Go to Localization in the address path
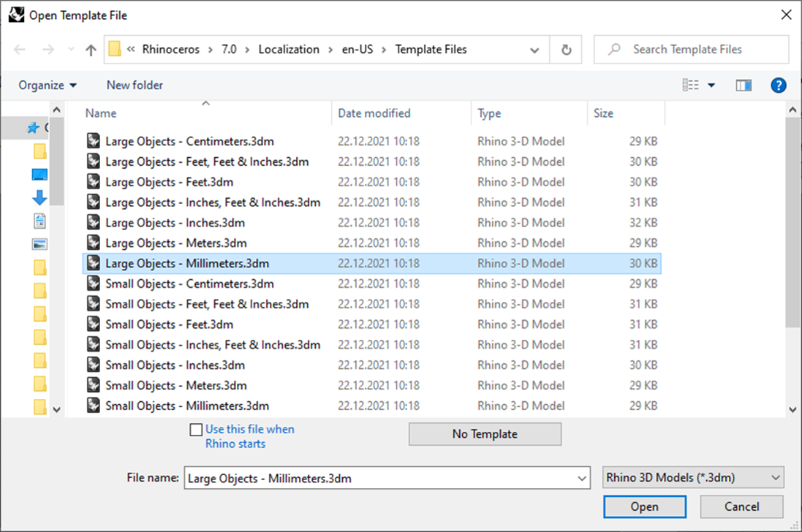 (289, 50)
